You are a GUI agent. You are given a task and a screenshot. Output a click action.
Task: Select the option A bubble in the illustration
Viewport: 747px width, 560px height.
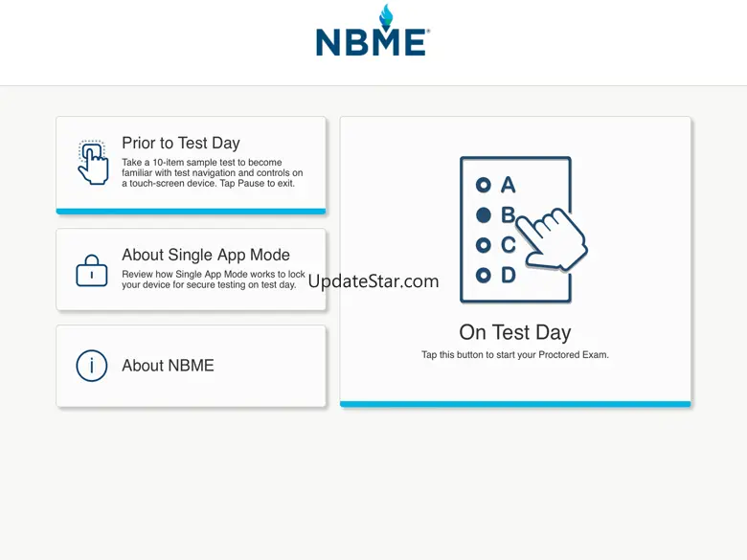click(x=484, y=185)
